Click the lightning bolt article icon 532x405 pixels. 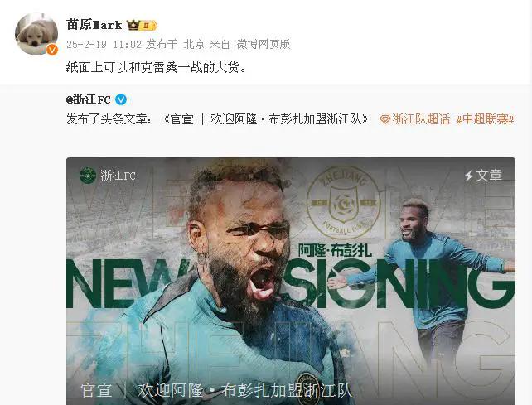[469, 176]
